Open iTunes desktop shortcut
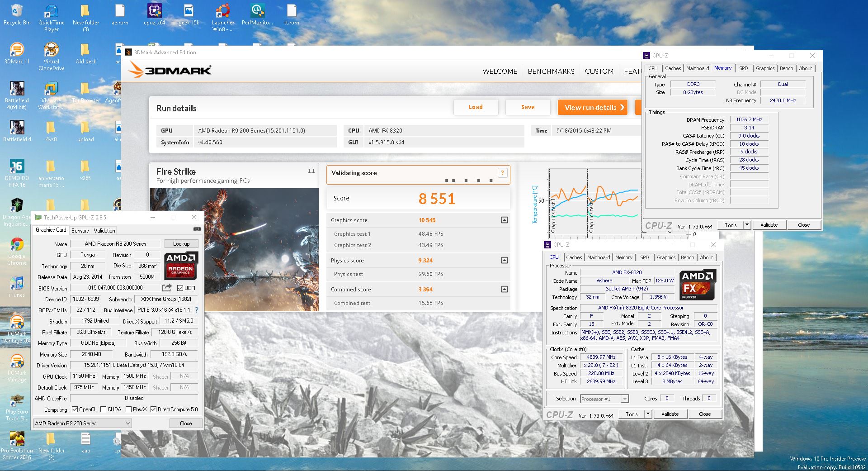This screenshot has width=868, height=471. (x=17, y=286)
